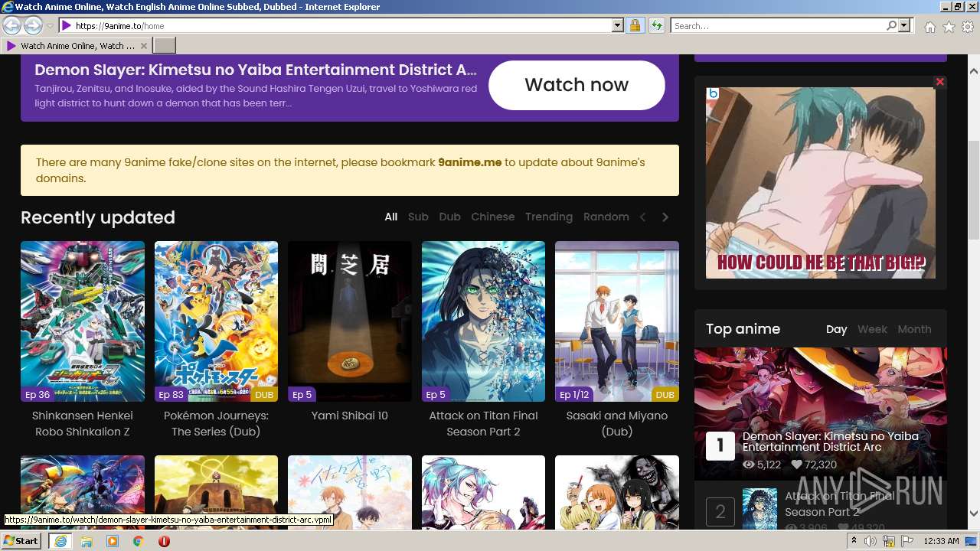This screenshot has height=551, width=980.
Task: Close the sidebar advertisement with red X
Action: (940, 82)
